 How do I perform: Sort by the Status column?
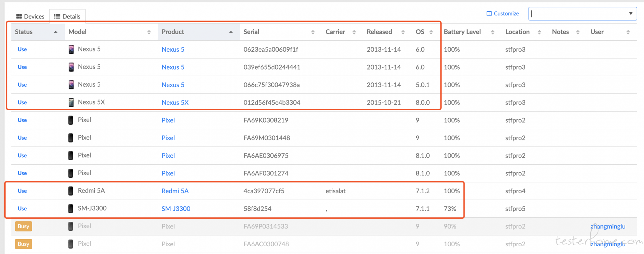point(38,32)
